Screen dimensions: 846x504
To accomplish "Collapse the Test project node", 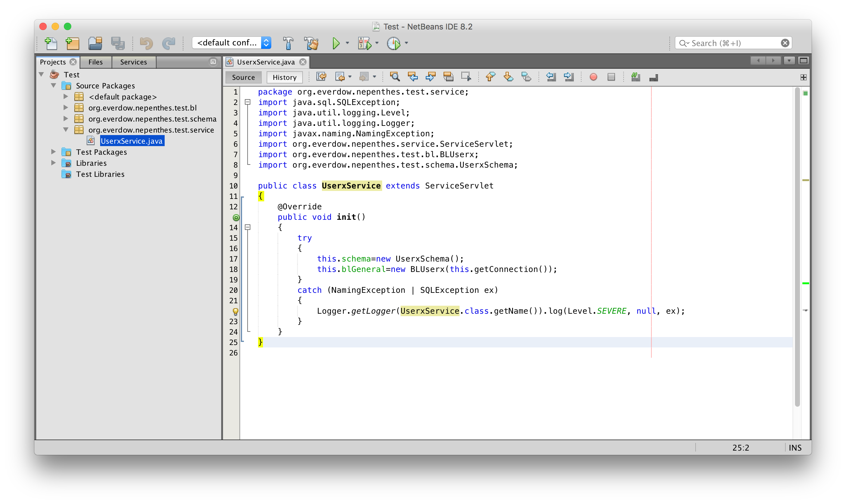I will click(41, 74).
